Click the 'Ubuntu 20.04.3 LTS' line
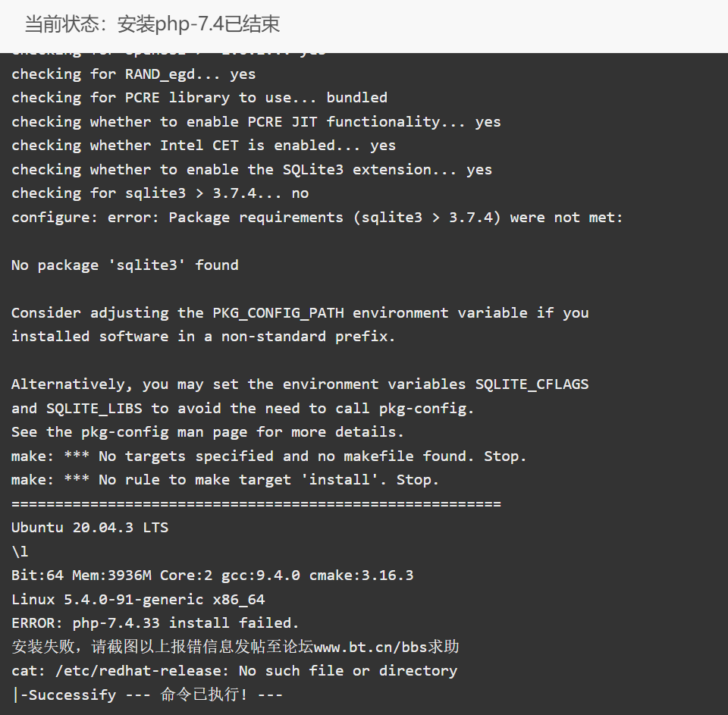 click(x=89, y=528)
